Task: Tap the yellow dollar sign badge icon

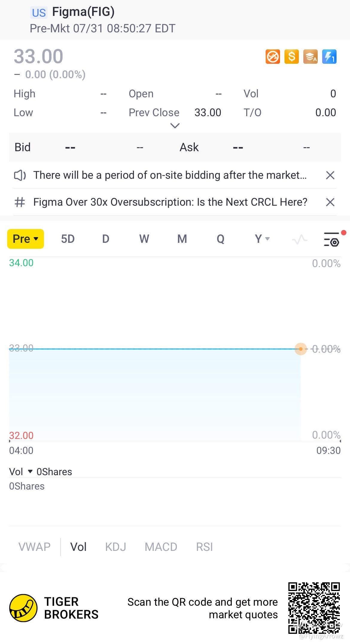Action: point(291,57)
